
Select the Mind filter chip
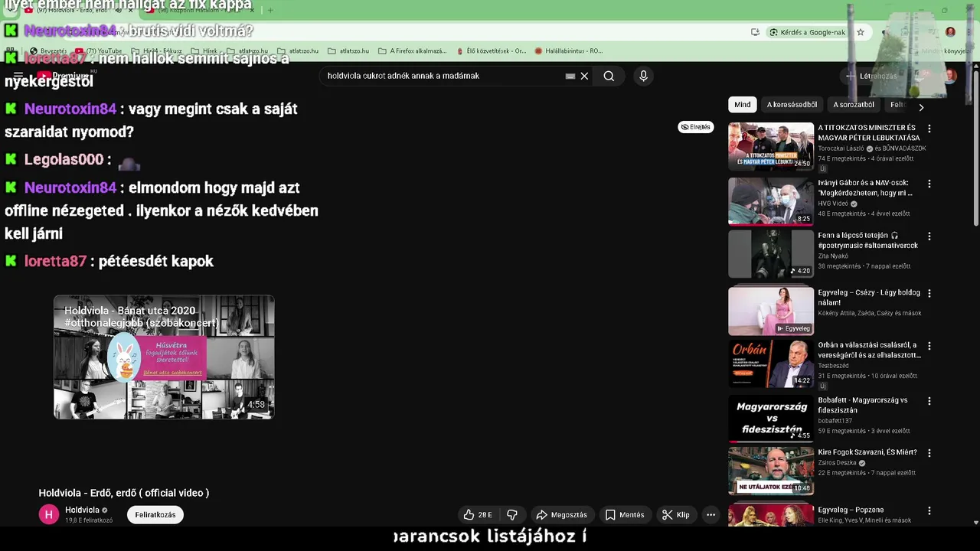point(743,105)
